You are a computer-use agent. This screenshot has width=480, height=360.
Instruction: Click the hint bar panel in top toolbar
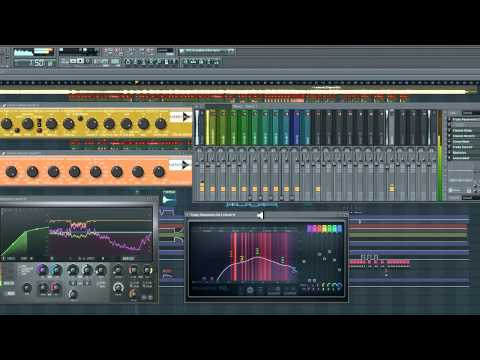coord(206,51)
